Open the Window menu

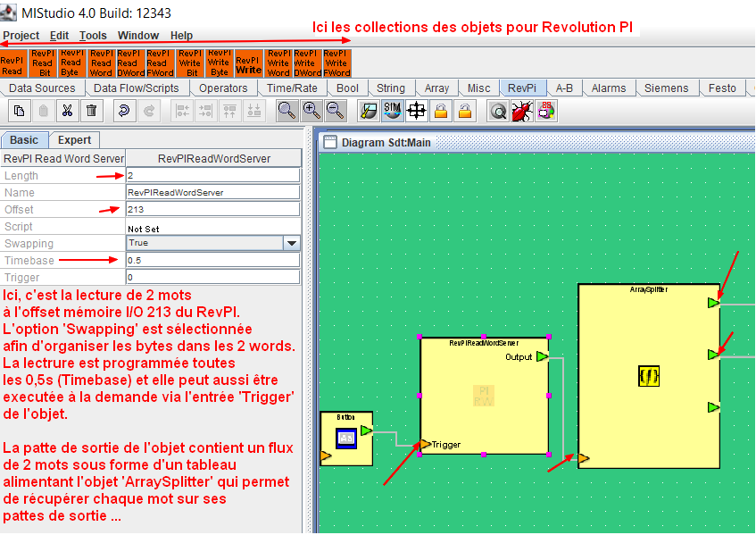(x=138, y=36)
